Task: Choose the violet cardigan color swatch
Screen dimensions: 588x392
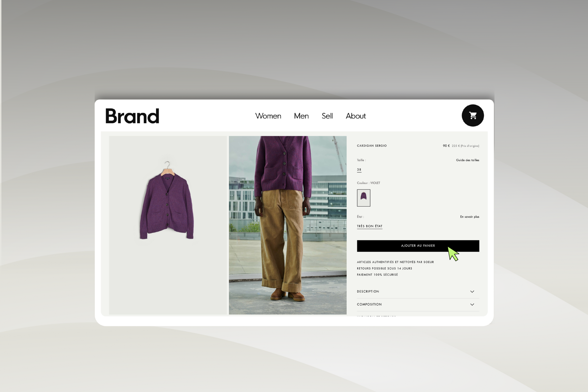Action: [x=363, y=198]
